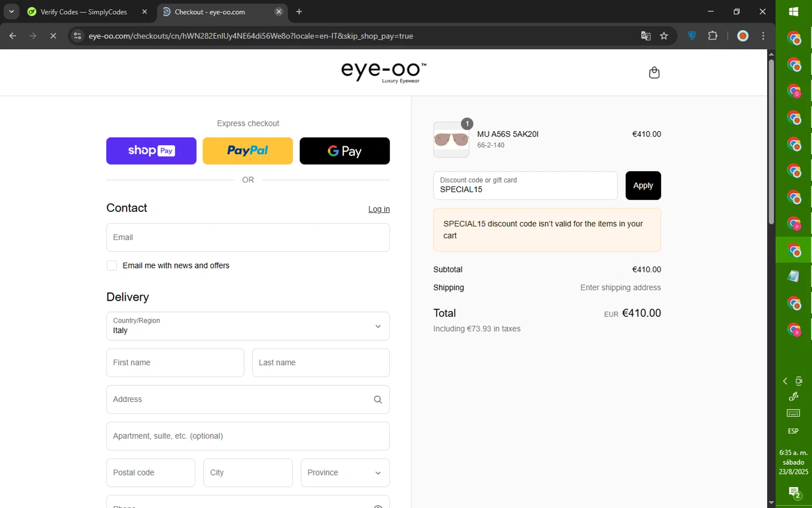This screenshot has height=508, width=812.
Task: Click the page's vertical scrollbar thumb
Action: coord(771,141)
